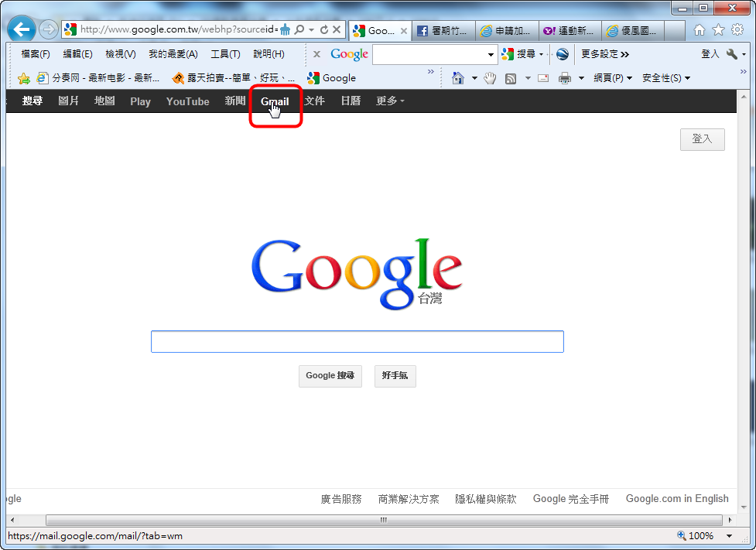Open the 工具(T) menu
The width and height of the screenshot is (756, 550).
point(225,54)
